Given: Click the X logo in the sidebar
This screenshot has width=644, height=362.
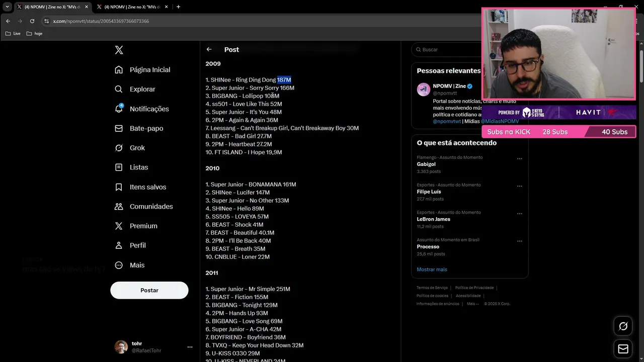Looking at the screenshot, I should 119,50.
